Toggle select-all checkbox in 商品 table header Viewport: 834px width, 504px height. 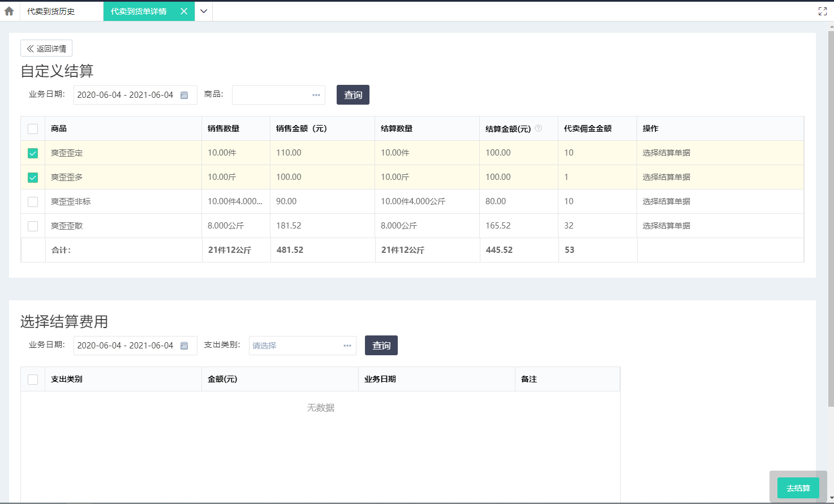[x=33, y=129]
